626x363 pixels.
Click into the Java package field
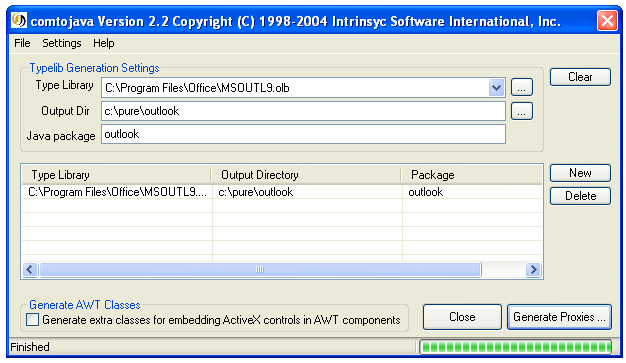303,134
